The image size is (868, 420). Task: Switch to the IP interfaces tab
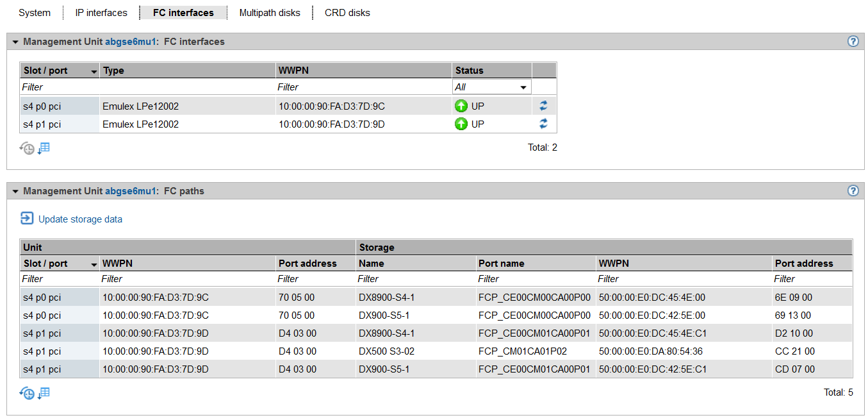pos(101,13)
